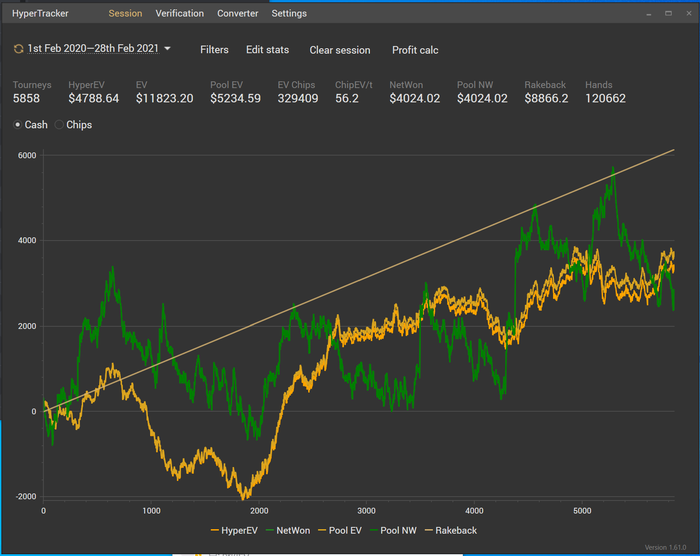Toggle HyperEV series in chart legend

234,531
